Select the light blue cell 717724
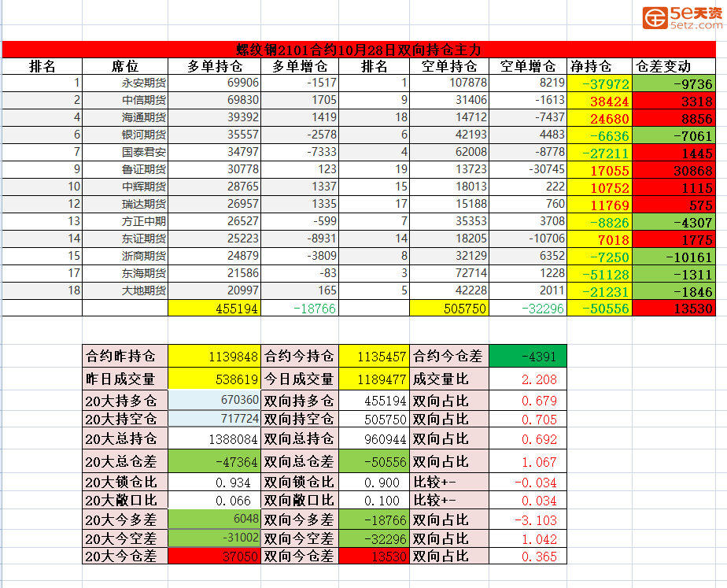This screenshot has height=588, width=727. point(215,419)
